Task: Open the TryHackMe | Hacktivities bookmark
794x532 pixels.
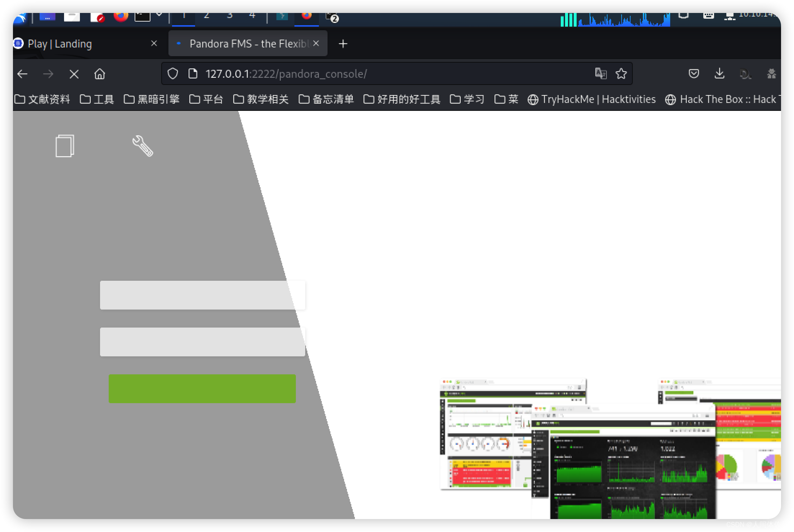Action: tap(591, 99)
